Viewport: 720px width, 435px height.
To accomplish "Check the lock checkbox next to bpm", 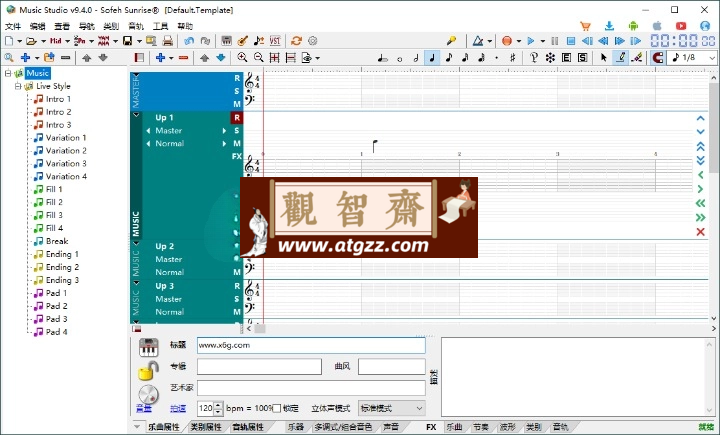I will point(276,408).
